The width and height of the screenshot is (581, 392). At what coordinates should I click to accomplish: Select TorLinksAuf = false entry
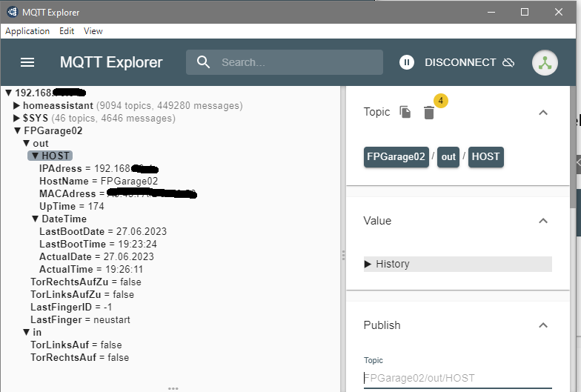(x=76, y=345)
